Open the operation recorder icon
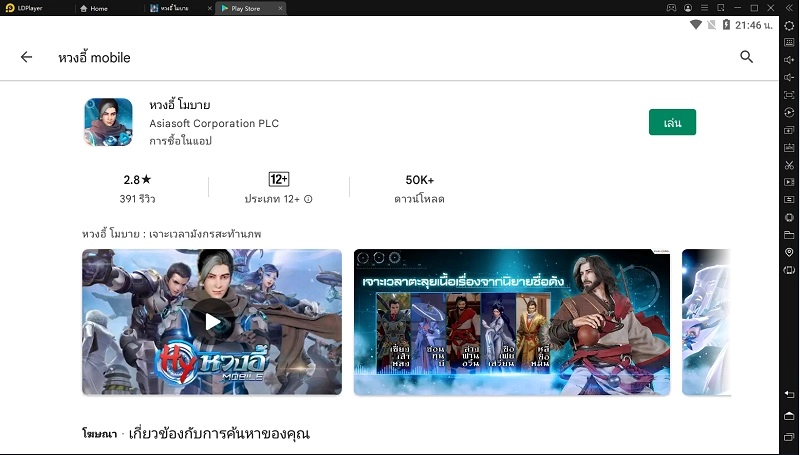 pos(789,112)
